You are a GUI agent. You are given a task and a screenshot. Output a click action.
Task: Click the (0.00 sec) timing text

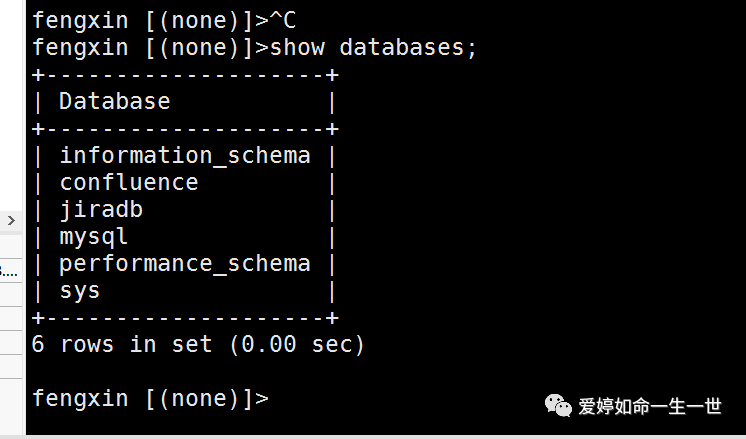click(x=297, y=344)
